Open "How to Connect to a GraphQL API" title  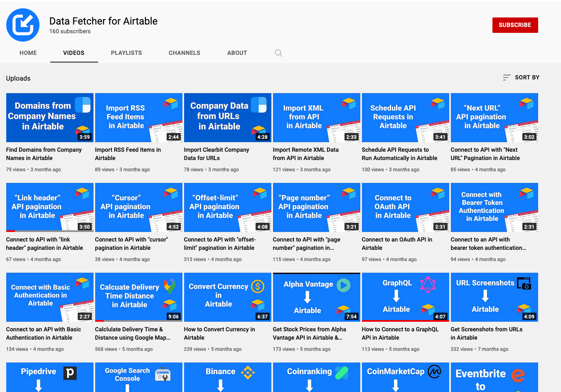click(400, 333)
